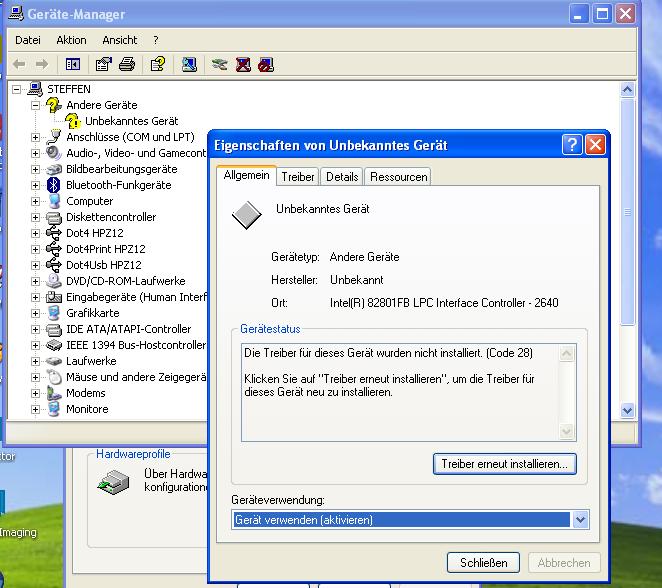
Task: Click the Hardwareprofile icon in background window
Action: [113, 482]
